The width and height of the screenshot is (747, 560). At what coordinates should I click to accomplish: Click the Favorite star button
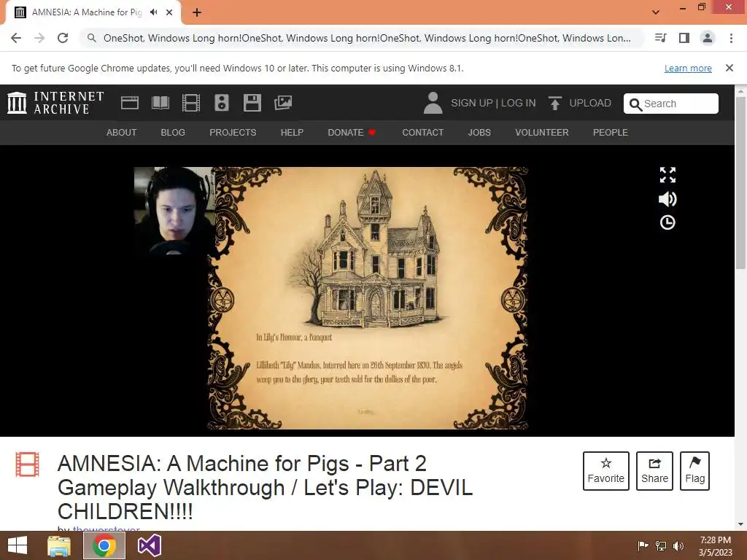point(606,471)
